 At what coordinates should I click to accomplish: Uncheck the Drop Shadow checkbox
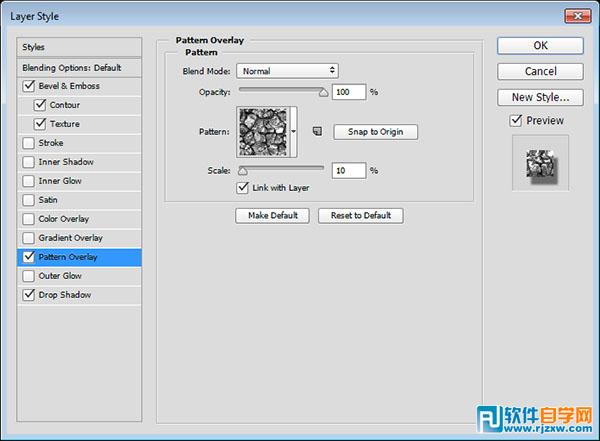[x=29, y=295]
